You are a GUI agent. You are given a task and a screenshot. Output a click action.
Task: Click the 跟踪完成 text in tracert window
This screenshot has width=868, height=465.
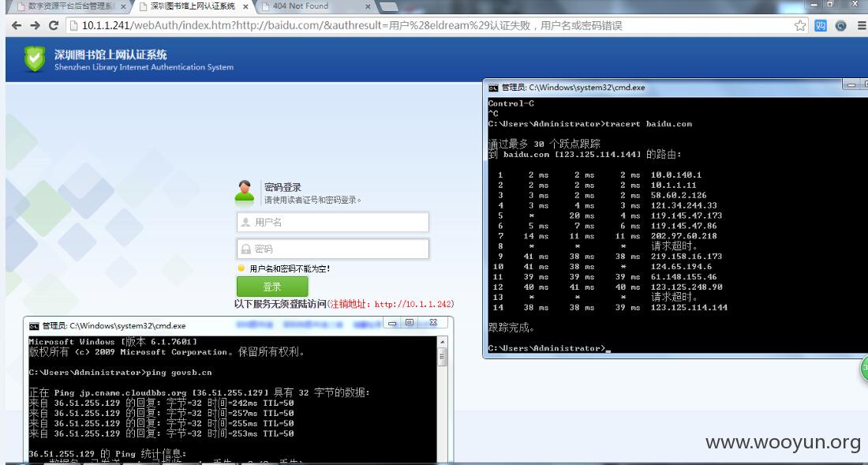(x=511, y=328)
